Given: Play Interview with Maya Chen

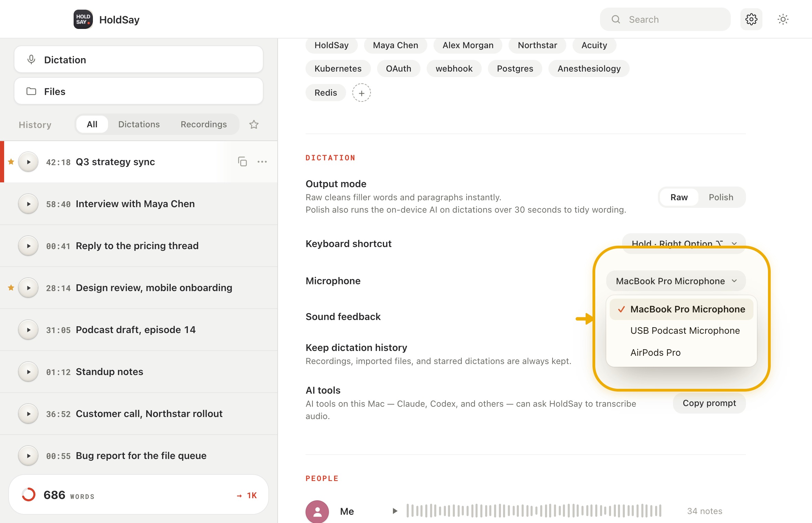Looking at the screenshot, I should pos(28,204).
